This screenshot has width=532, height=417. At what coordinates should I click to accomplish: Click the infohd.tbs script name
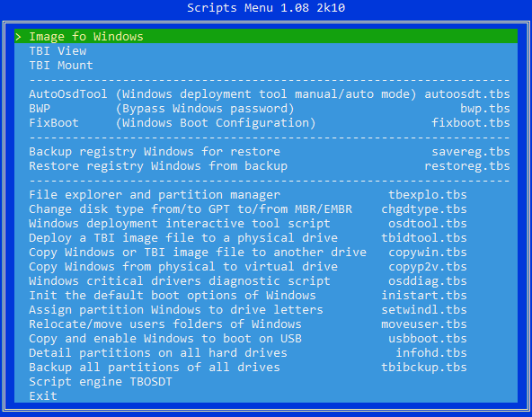click(431, 353)
